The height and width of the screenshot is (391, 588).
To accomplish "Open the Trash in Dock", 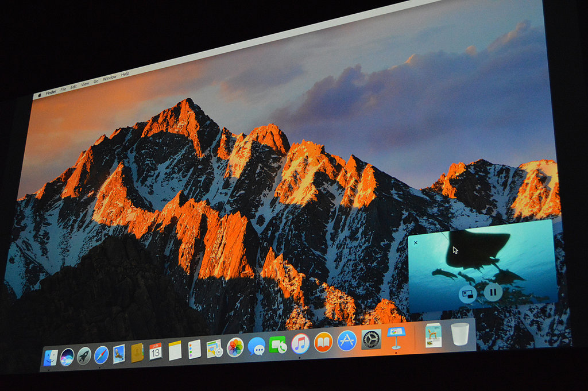I will (460, 334).
